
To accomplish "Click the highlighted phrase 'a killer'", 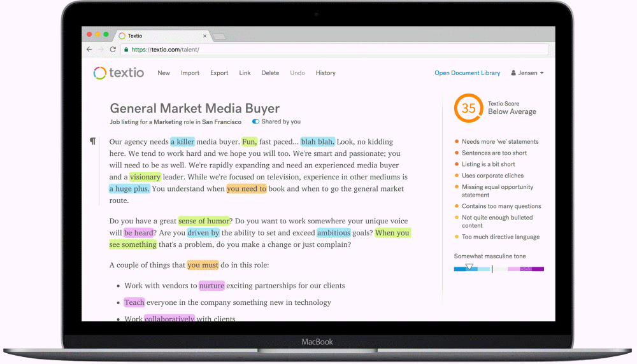I will (182, 142).
